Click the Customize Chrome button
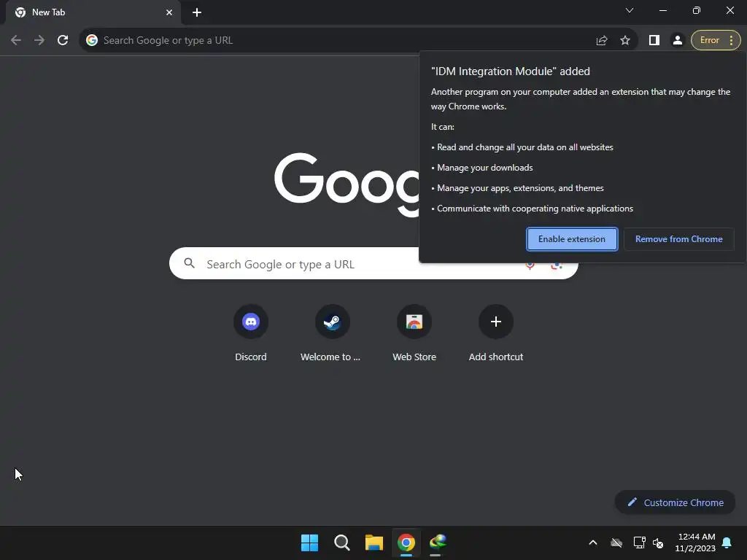The image size is (747, 560). (x=675, y=502)
